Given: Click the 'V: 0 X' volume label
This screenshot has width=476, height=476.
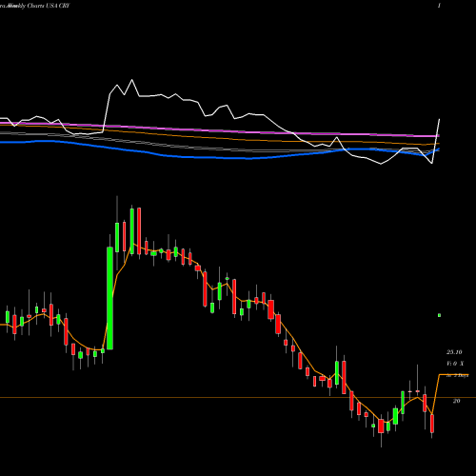Looking at the screenshot, I should [455, 364].
